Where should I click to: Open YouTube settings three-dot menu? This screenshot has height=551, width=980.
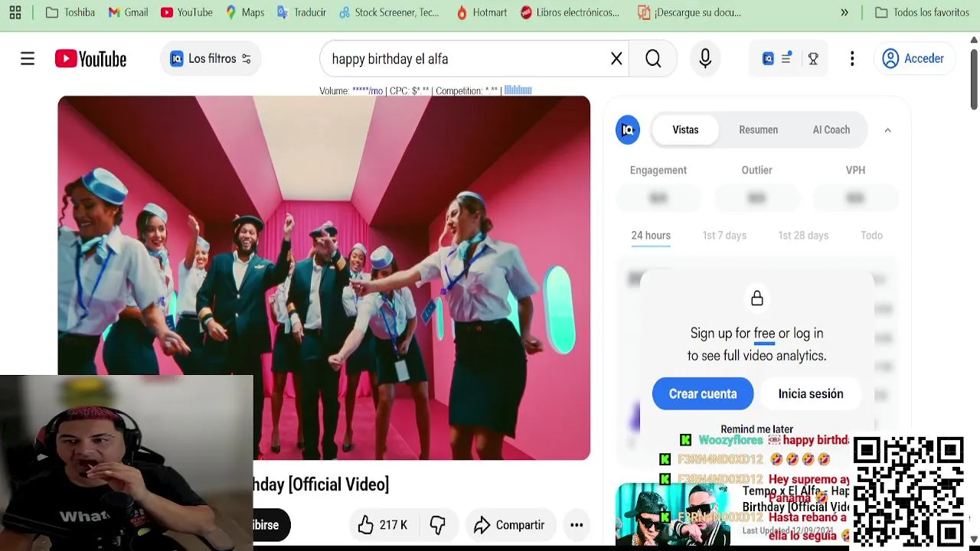[852, 59]
